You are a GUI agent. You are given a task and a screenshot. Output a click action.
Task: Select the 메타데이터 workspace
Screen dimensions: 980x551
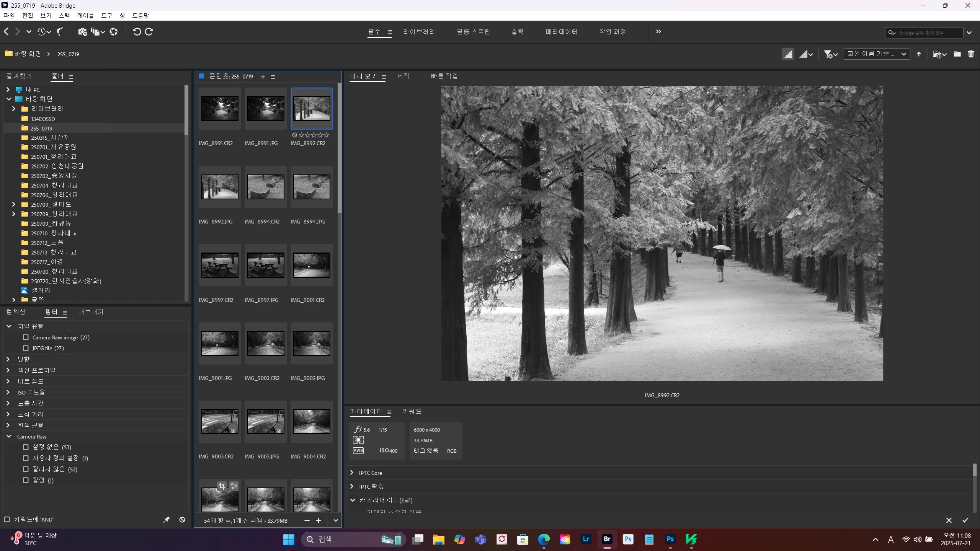[x=561, y=32]
